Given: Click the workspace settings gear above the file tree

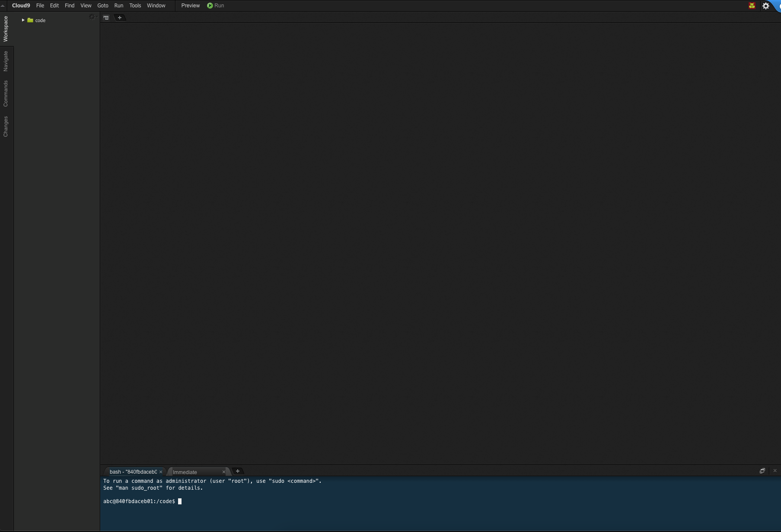Looking at the screenshot, I should [92, 16].
